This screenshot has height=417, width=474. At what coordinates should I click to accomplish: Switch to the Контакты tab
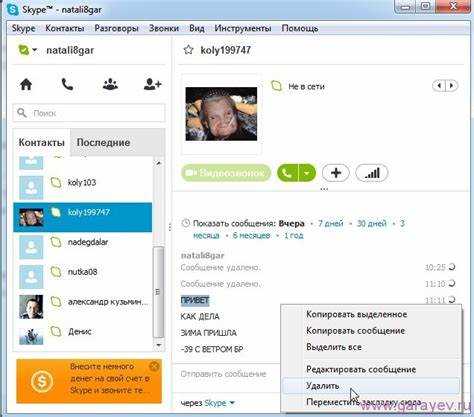point(42,143)
